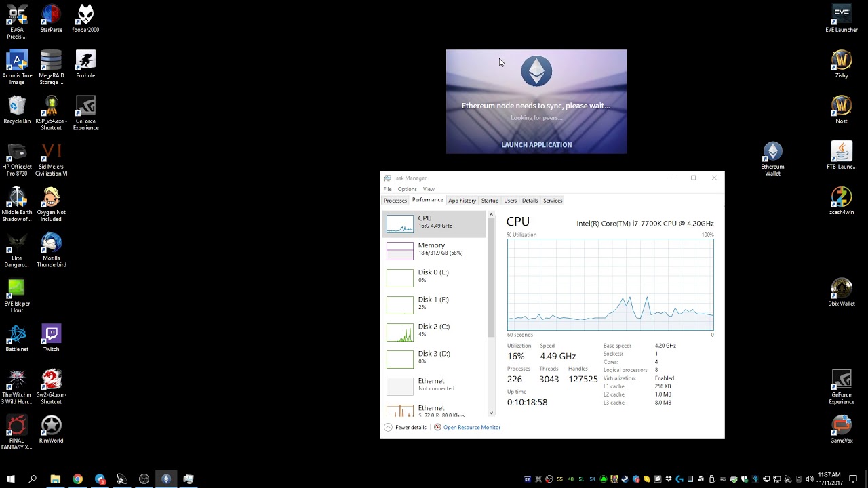Select the Mozilla Thunderbird desktop icon
Screen dimensions: 868x488
tap(51, 250)
